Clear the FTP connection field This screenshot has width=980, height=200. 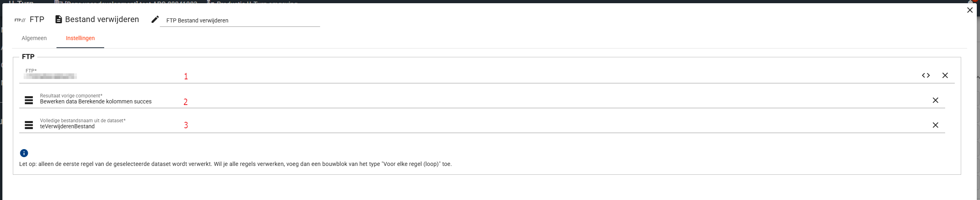[x=945, y=75]
